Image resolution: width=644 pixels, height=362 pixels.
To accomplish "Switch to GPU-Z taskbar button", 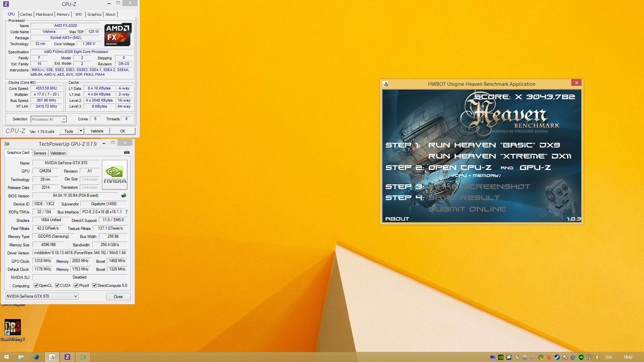I will pos(83,357).
